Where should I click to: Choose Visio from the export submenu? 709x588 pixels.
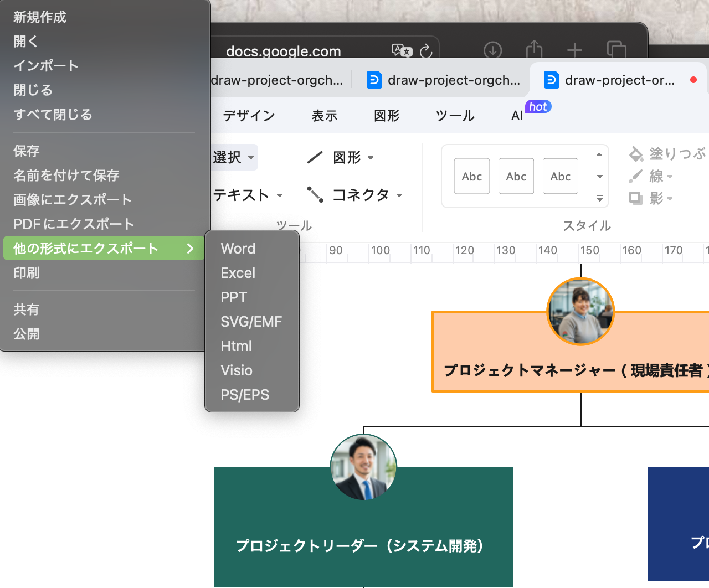pyautogui.click(x=237, y=370)
